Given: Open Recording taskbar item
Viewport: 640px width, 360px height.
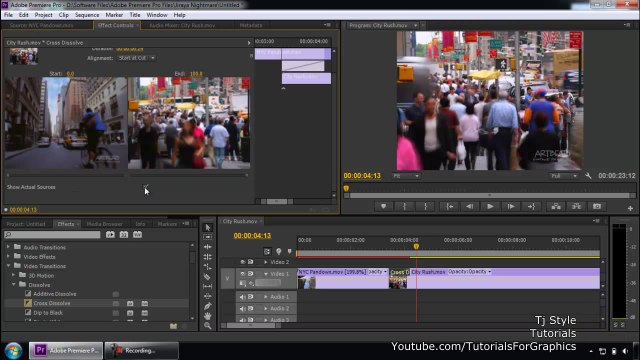Looking at the screenshot, I should pos(141,351).
